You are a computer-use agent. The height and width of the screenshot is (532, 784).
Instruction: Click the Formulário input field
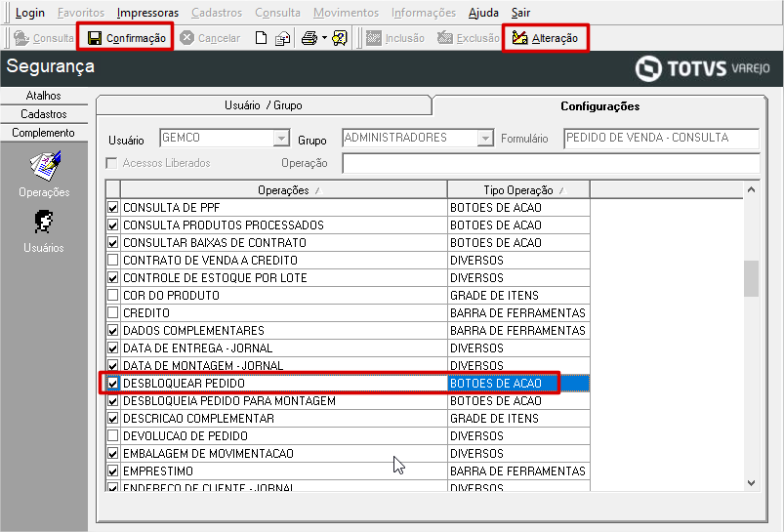[662, 138]
